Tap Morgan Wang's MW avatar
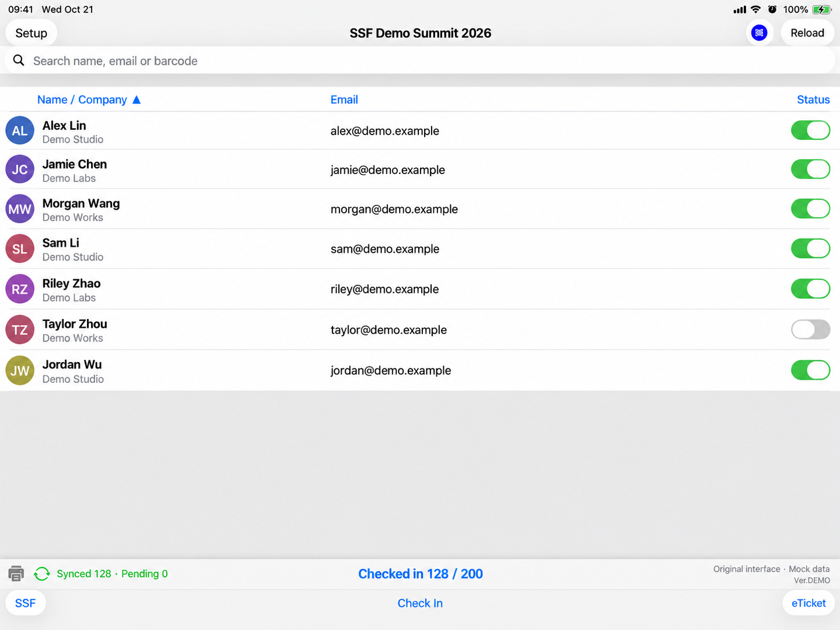The height and width of the screenshot is (630, 840). 20,209
